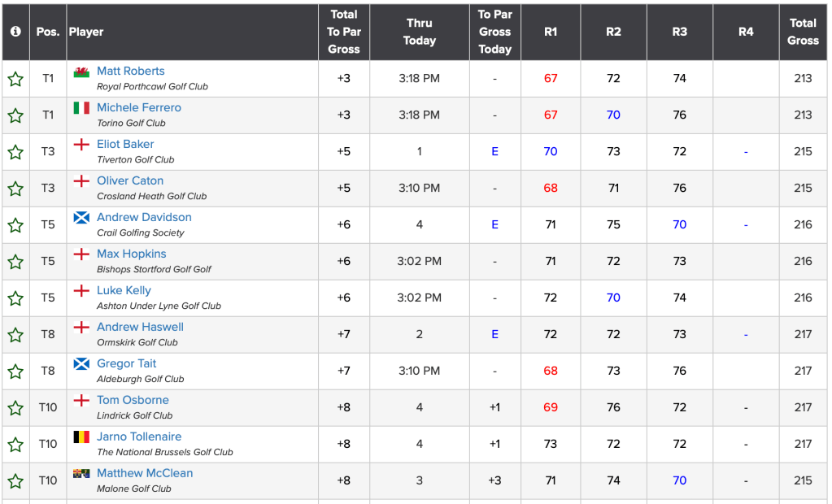Image resolution: width=832 pixels, height=504 pixels.
Task: Toggle favorite star for Michele Ferrero
Action: (x=15, y=115)
